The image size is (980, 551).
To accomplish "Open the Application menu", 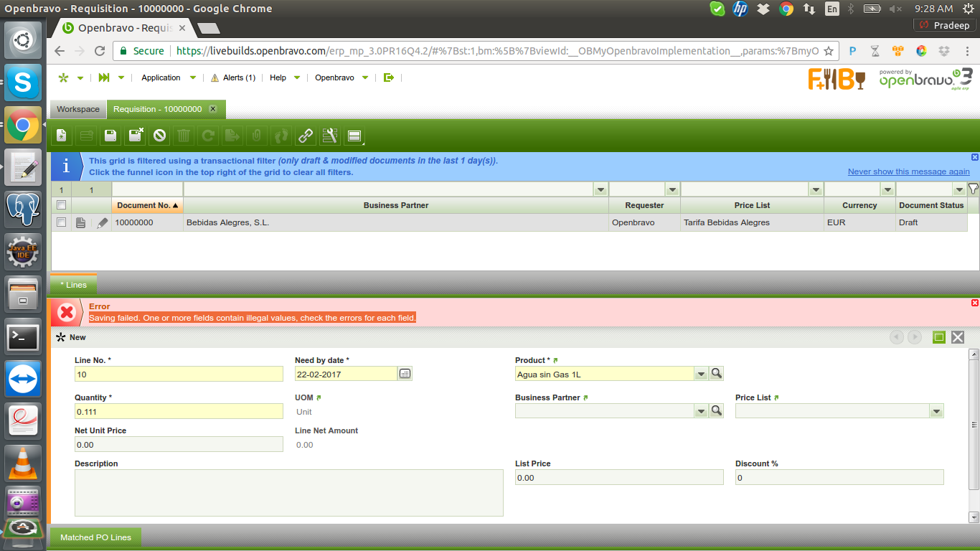I will click(x=161, y=77).
